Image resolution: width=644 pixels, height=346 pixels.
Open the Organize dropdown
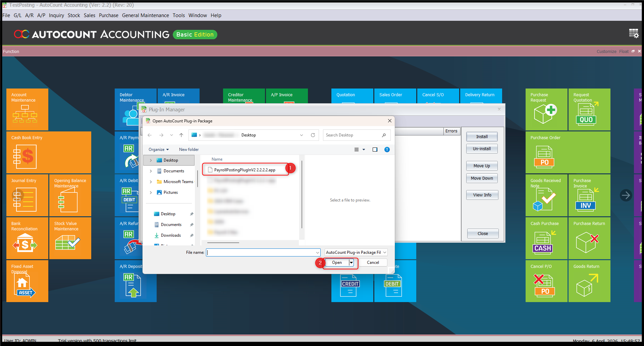click(x=159, y=150)
